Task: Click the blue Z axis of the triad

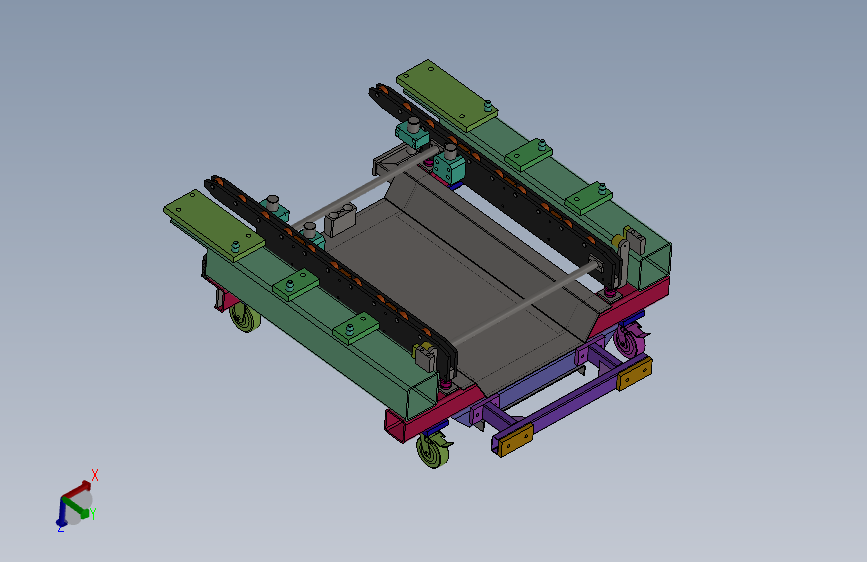Action: click(x=62, y=512)
